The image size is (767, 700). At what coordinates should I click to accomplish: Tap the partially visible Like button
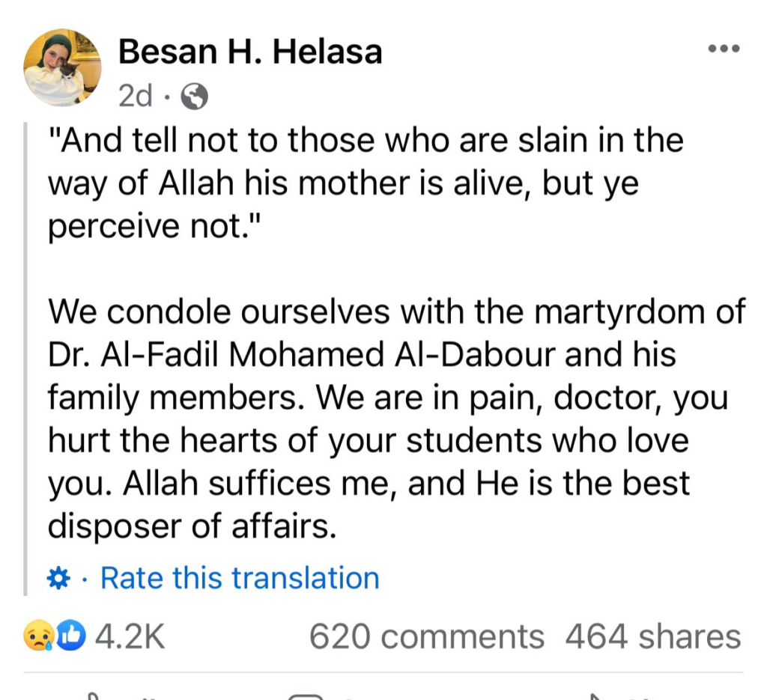point(112,696)
